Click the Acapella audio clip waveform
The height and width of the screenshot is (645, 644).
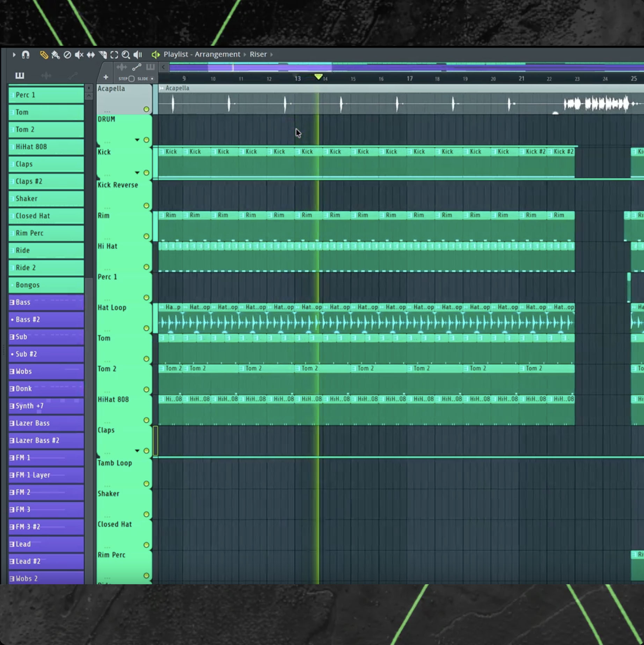coord(401,103)
